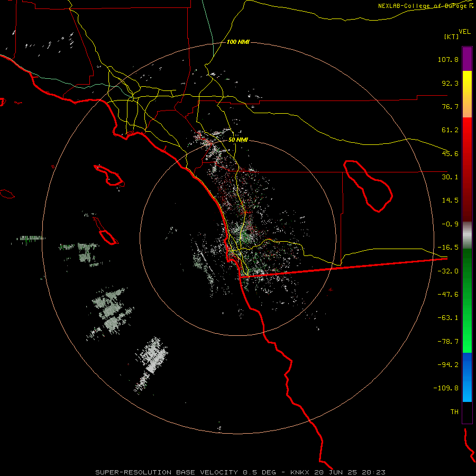Image resolution: width=476 pixels, height=476 pixels.
Task: Click the -94.2 velocity scale value
Action: [x=448, y=365]
